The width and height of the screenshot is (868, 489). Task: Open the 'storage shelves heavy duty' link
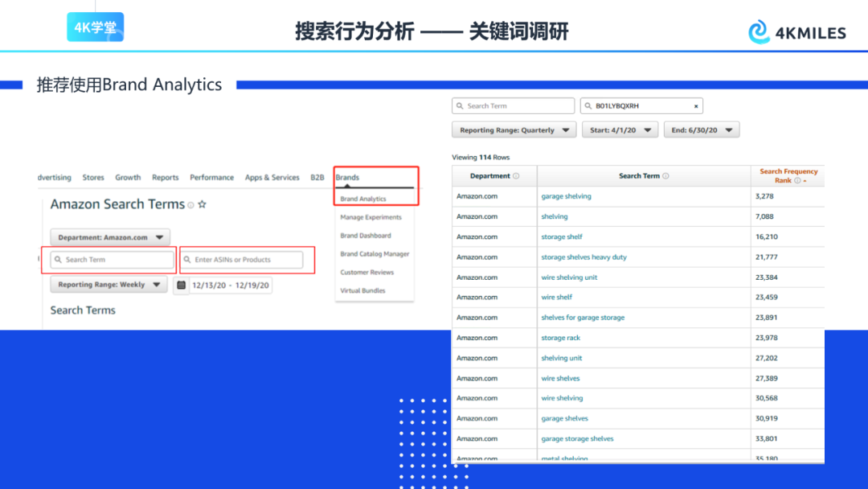(x=583, y=257)
